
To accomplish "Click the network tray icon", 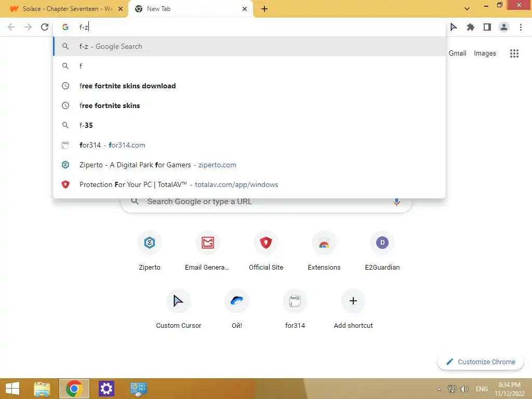I will click(451, 389).
